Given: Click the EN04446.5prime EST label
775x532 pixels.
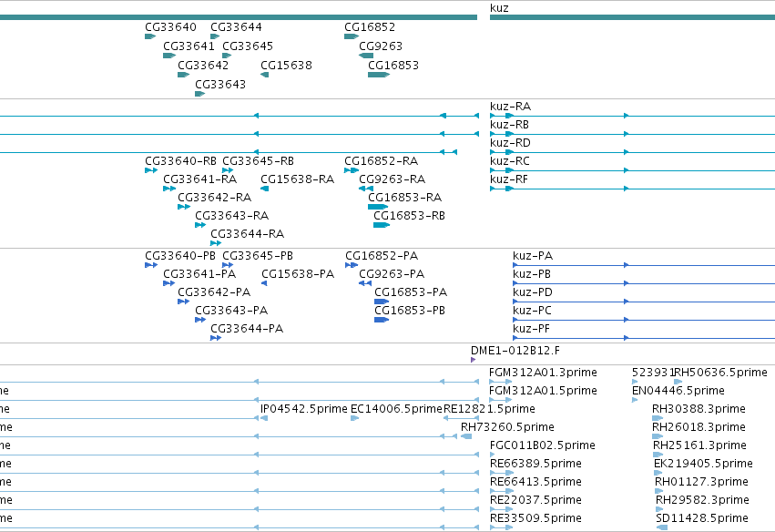Looking at the screenshot, I should tap(678, 391).
